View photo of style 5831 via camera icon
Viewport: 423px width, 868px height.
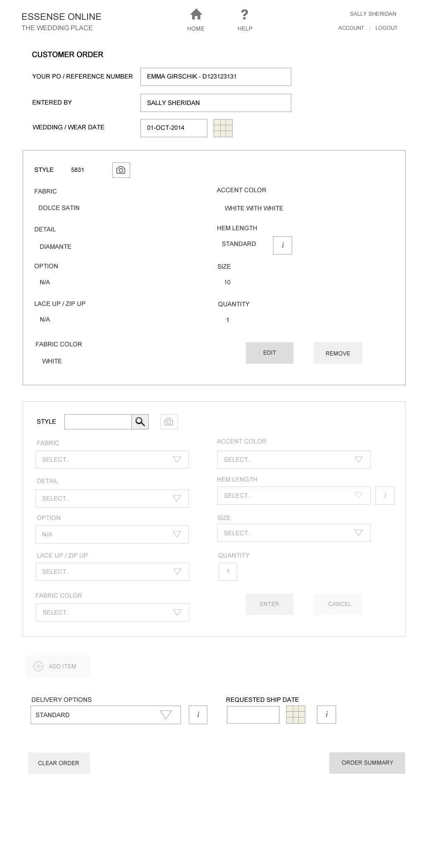121,170
